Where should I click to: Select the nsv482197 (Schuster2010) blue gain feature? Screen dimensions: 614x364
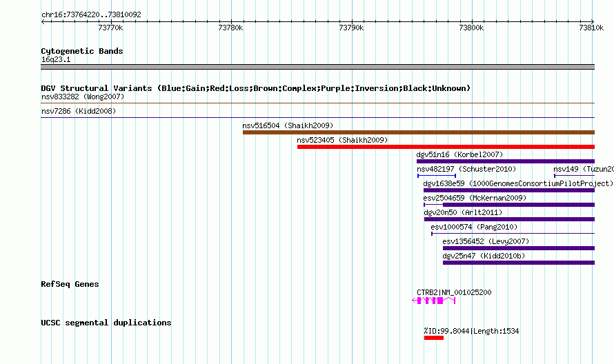pyautogui.click(x=437, y=176)
